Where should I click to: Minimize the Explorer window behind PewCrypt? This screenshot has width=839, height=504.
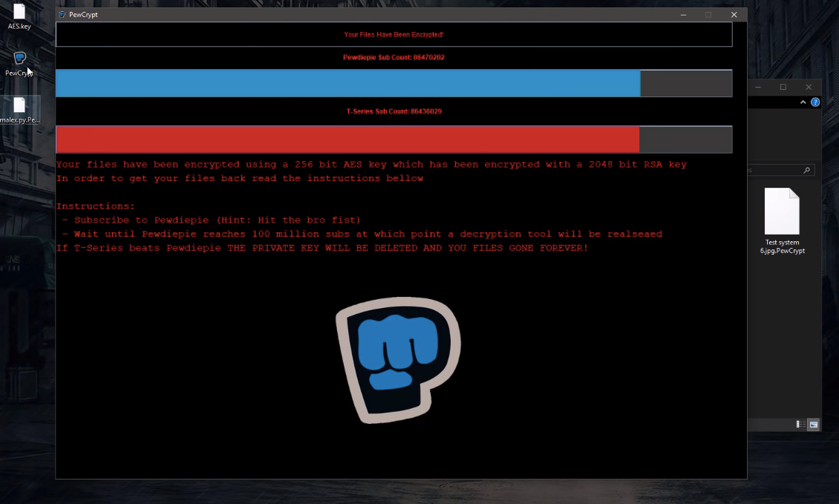pos(757,87)
